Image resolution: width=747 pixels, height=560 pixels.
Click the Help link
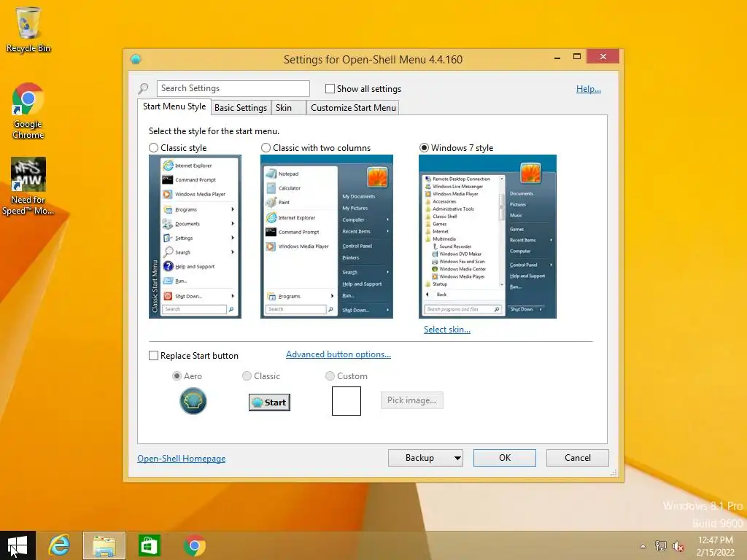[589, 89]
